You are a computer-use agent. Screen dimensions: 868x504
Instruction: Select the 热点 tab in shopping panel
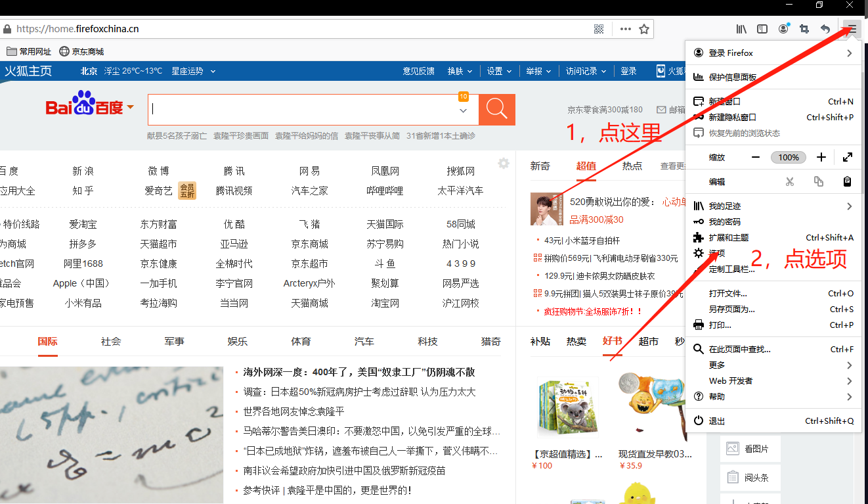click(632, 166)
